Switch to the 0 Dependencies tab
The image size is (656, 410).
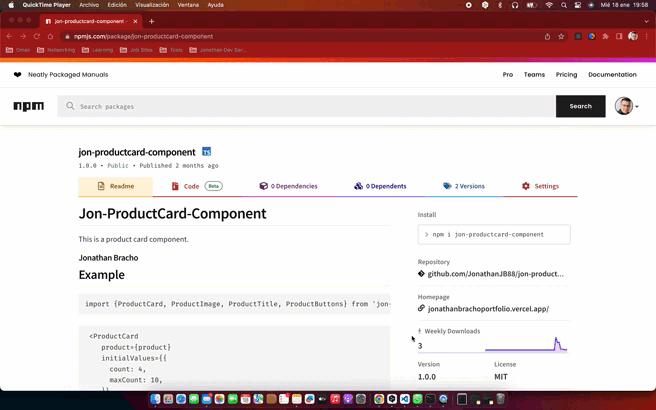pos(288,187)
